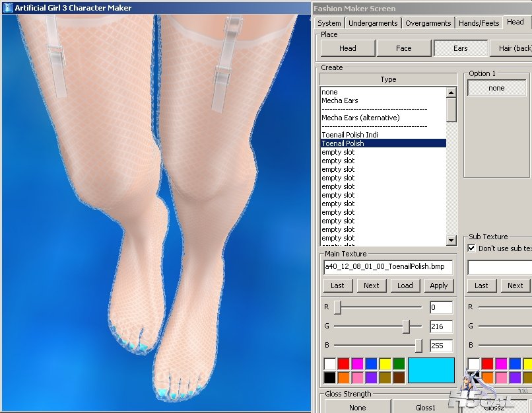Select 'Toenail Polish Indi' list entry
532x413 pixels.
[383, 135]
